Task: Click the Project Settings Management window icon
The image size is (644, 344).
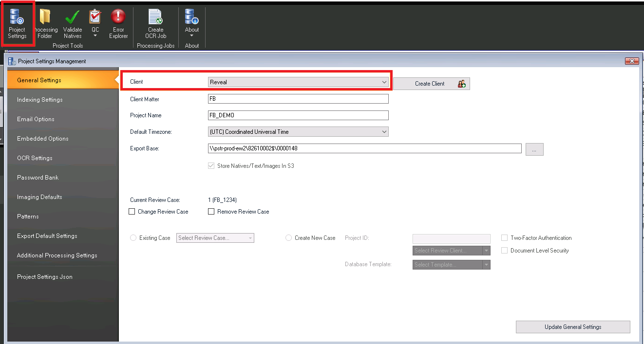Action: point(12,61)
